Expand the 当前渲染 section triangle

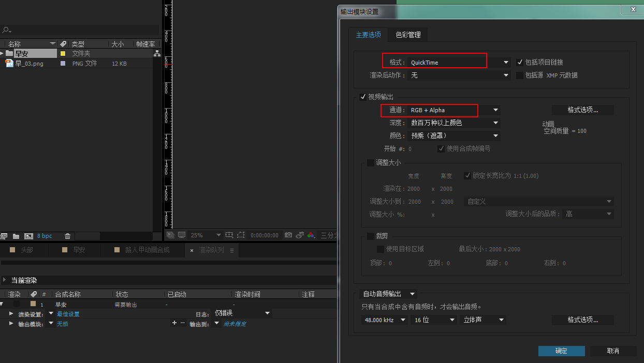5,280
